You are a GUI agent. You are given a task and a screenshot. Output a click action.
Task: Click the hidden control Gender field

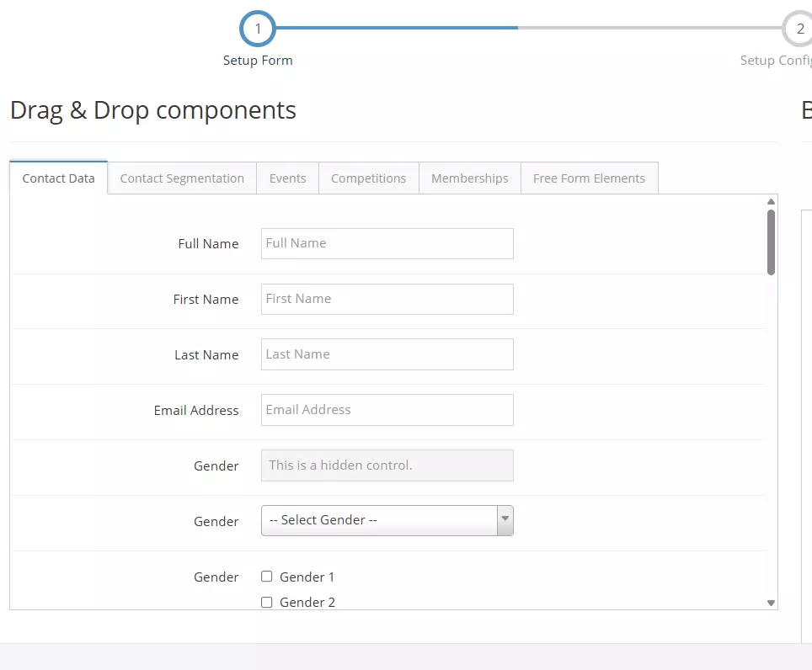tap(387, 465)
